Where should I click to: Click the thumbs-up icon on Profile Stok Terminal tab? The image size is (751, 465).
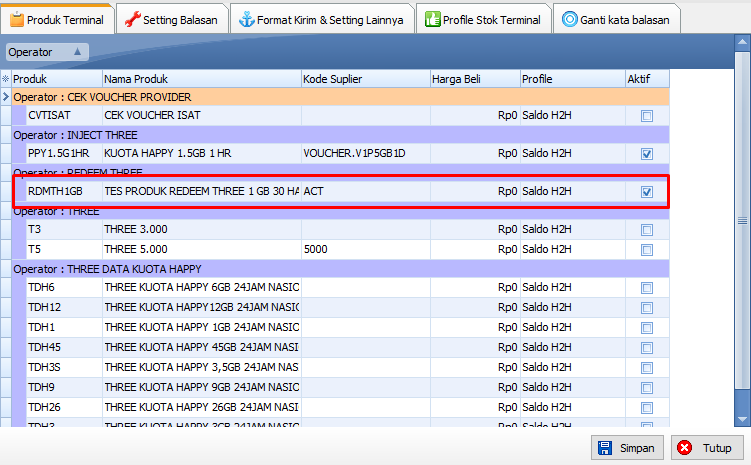[x=432, y=20]
